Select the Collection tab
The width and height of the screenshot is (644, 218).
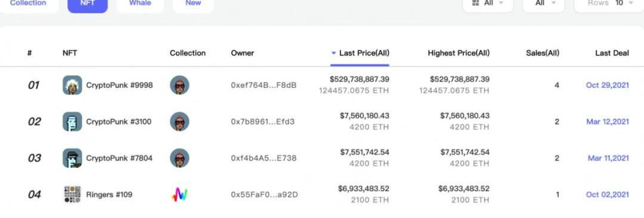point(28,4)
